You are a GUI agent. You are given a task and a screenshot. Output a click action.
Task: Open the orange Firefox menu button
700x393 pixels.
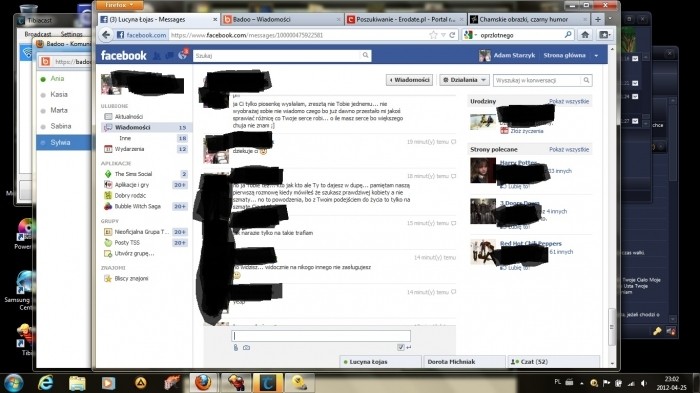(120, 5)
